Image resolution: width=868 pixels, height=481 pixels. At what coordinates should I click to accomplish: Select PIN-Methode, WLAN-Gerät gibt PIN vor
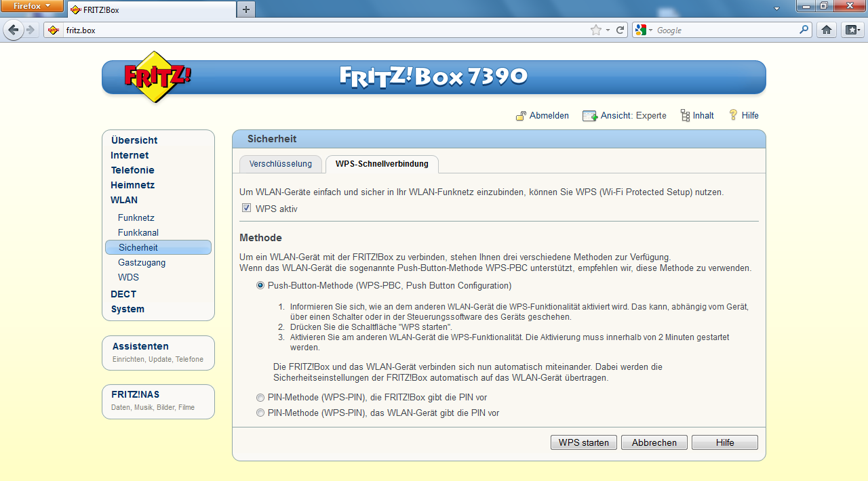pos(260,413)
